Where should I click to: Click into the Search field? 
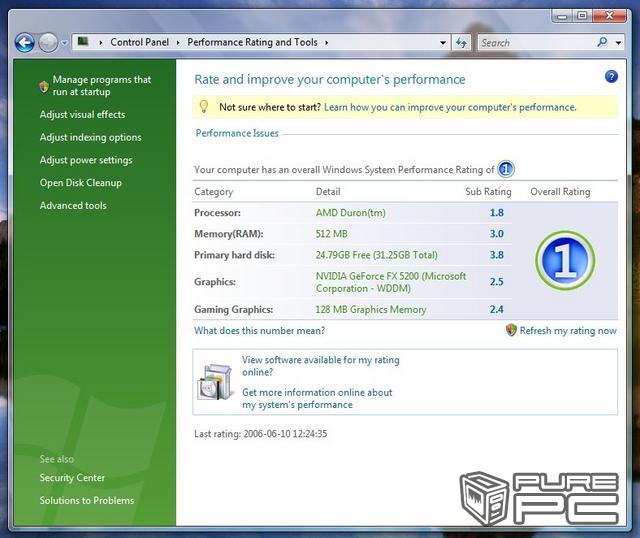click(x=537, y=42)
